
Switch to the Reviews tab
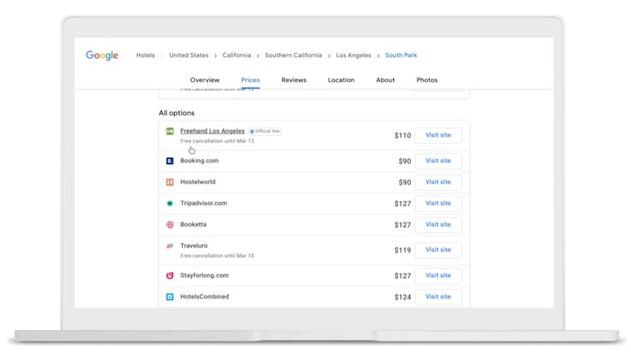click(x=294, y=80)
